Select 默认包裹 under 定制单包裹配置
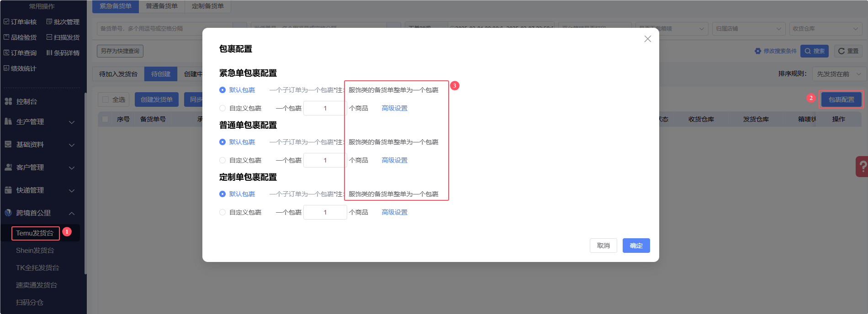The width and height of the screenshot is (868, 314). (x=237, y=194)
